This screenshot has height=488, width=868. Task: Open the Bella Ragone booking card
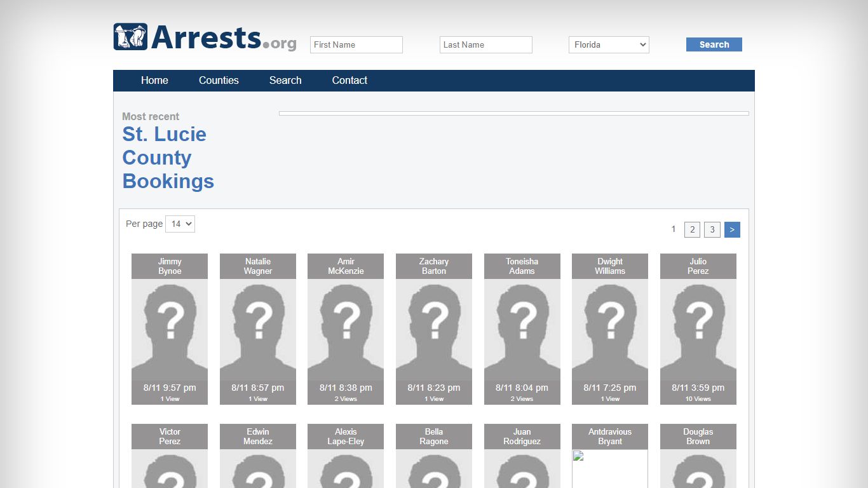(x=434, y=456)
